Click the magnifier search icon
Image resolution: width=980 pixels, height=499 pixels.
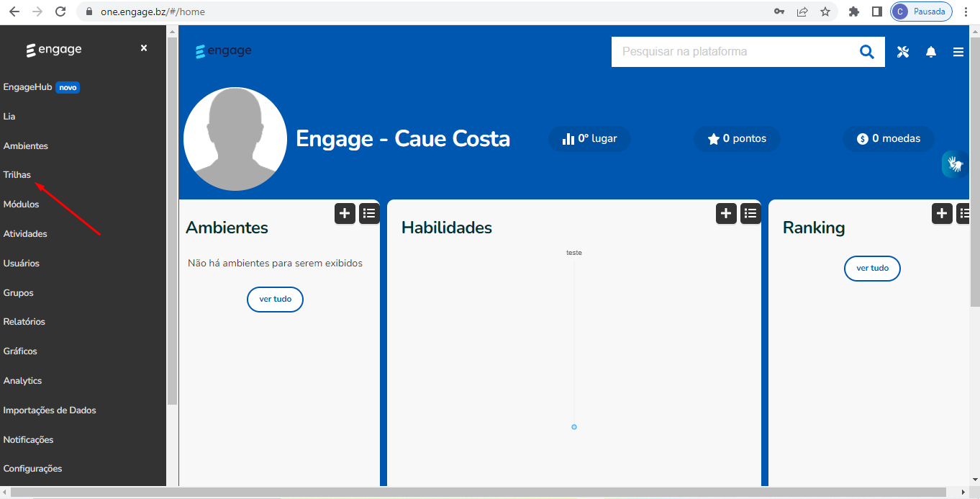867,52
